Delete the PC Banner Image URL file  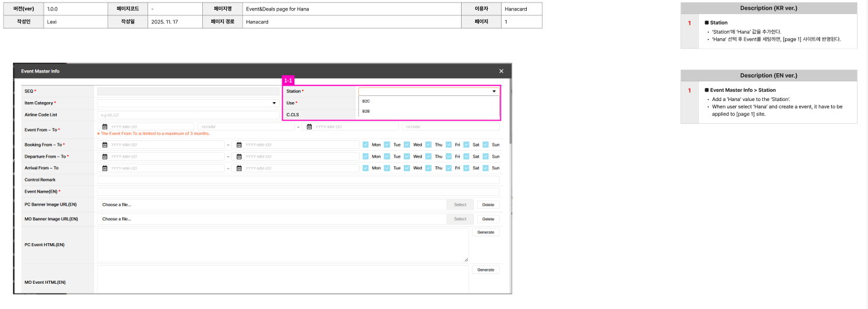click(488, 204)
